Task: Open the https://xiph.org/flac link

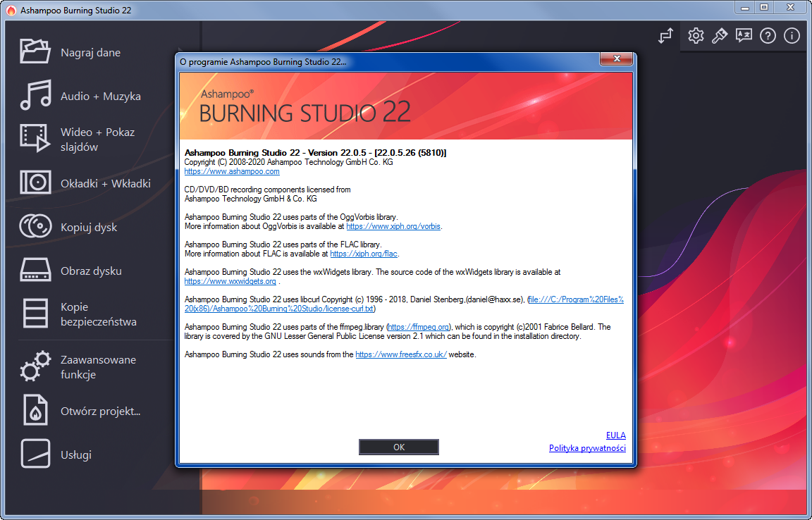Action: coord(364,254)
